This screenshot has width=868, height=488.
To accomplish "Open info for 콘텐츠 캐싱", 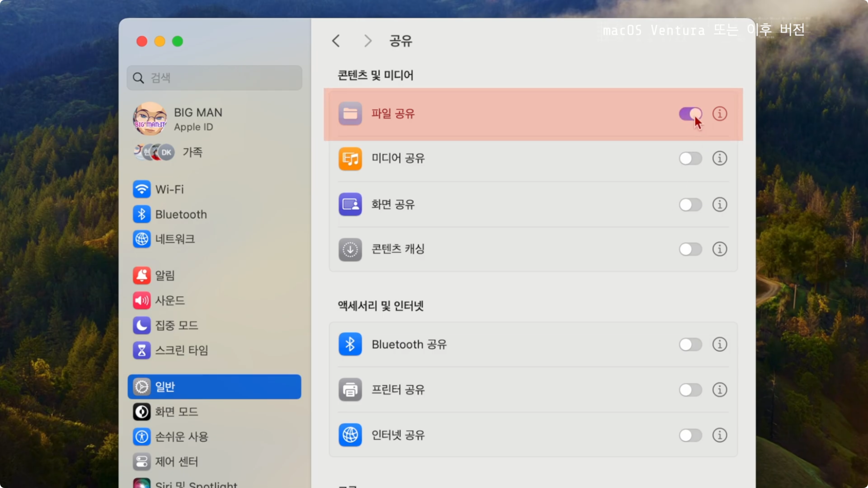I will click(x=719, y=250).
